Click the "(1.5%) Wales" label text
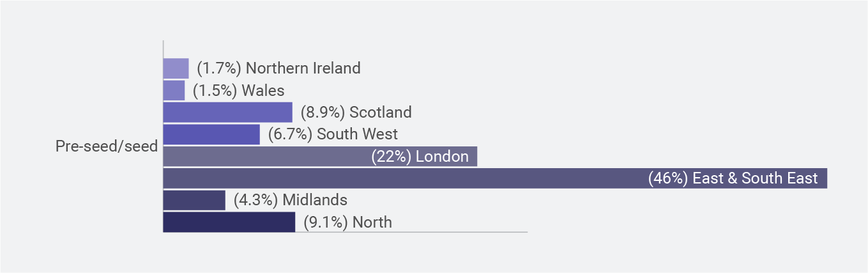The width and height of the screenshot is (868, 273). 238,90
